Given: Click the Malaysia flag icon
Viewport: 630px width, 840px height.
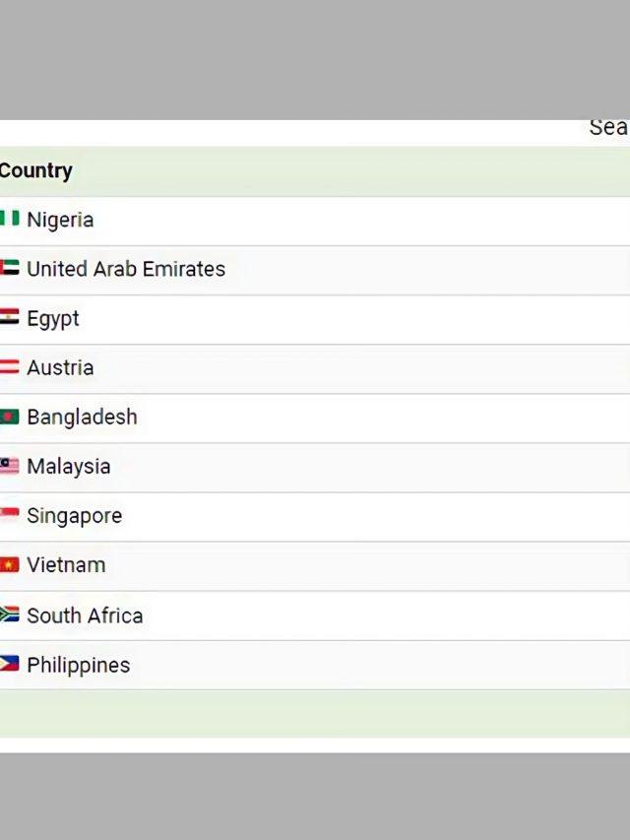Looking at the screenshot, I should 10,466.
